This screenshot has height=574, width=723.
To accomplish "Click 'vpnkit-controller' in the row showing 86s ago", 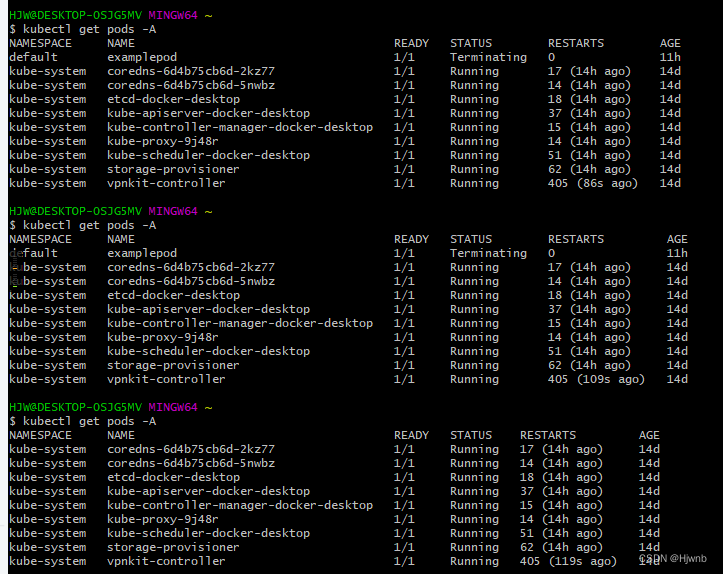I will [166, 183].
